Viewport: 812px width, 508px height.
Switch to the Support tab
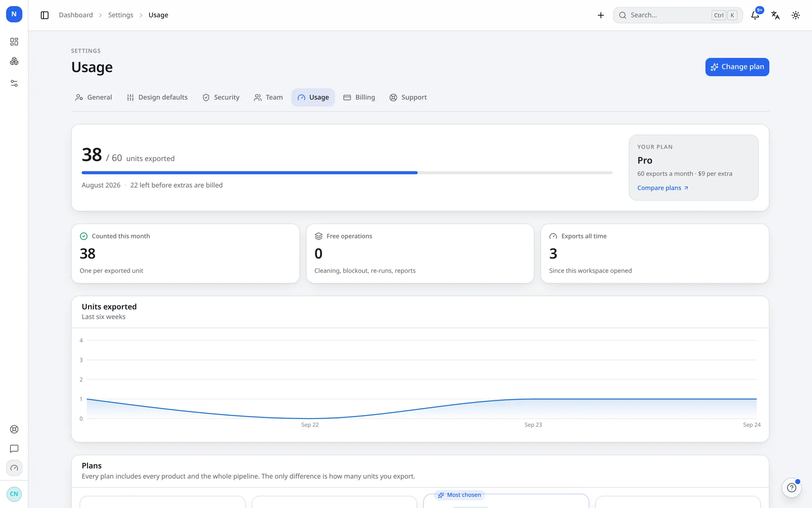click(x=408, y=97)
